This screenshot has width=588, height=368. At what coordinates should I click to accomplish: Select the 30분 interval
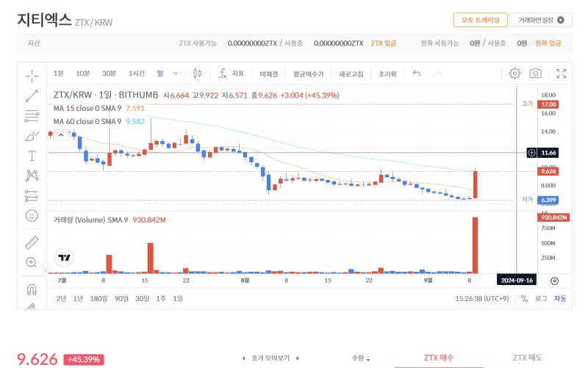point(109,73)
